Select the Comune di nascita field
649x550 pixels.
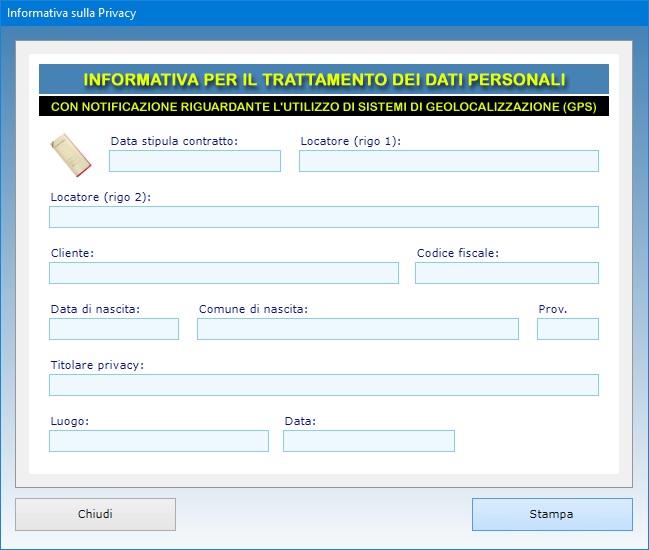pos(358,329)
